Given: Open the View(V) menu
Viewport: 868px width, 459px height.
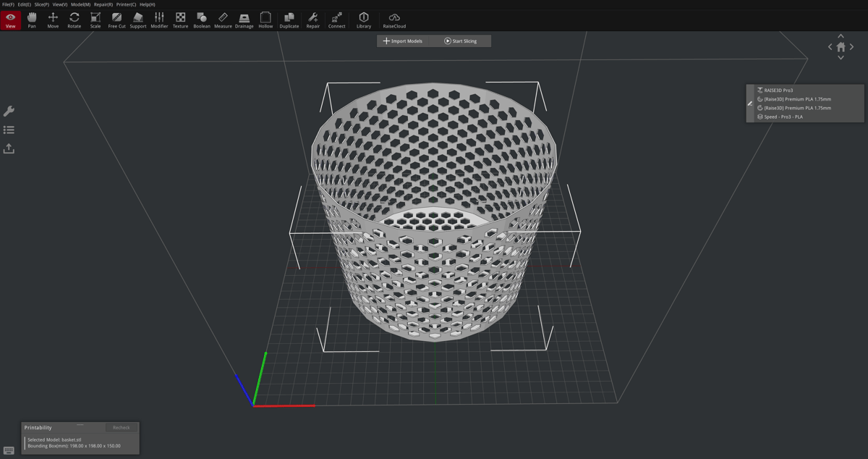Looking at the screenshot, I should 60,4.
